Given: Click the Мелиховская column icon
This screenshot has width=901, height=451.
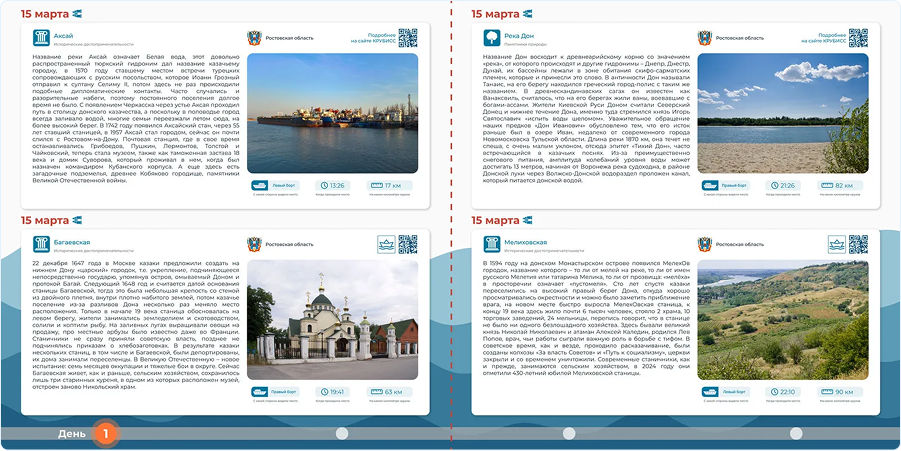Looking at the screenshot, I should click(x=492, y=244).
